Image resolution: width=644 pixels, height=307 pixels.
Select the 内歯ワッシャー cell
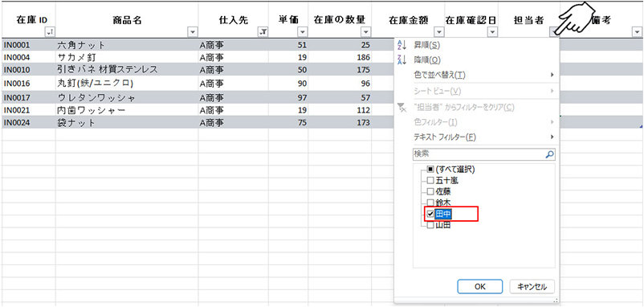(127, 110)
